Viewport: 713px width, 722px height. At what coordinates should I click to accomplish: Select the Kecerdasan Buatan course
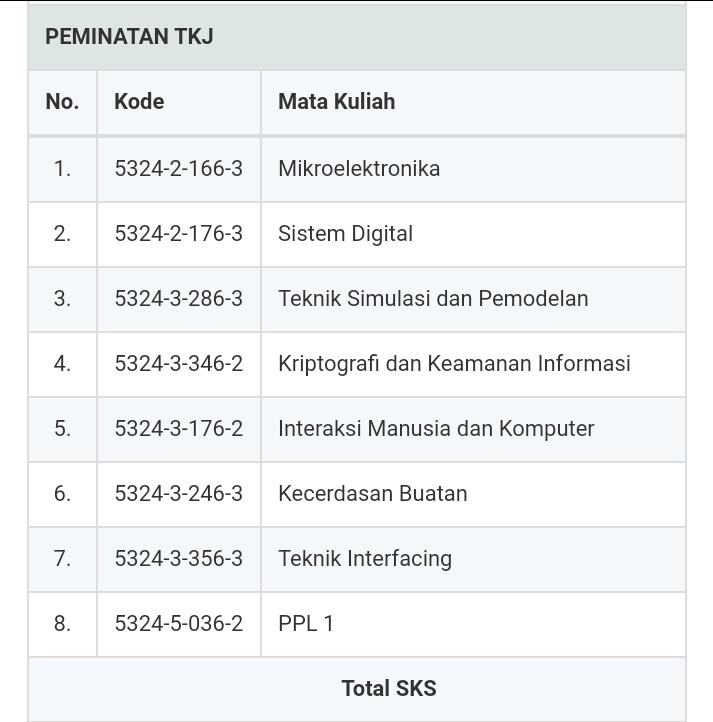click(x=372, y=493)
